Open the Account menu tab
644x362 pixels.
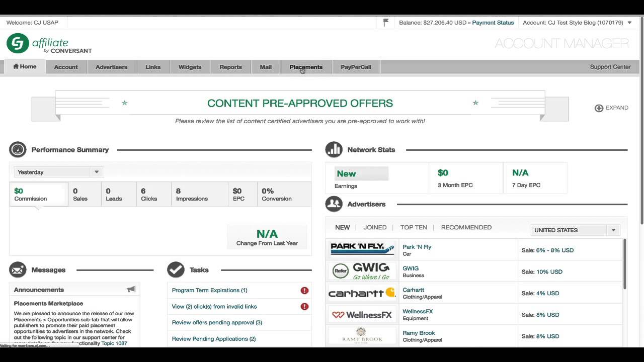[66, 67]
